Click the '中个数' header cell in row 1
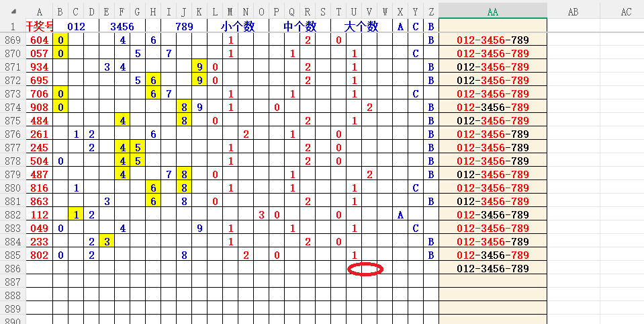This screenshot has width=644, height=324. 300,27
